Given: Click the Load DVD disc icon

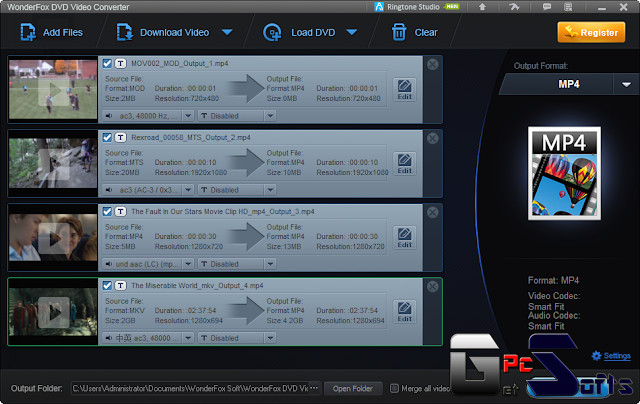Looking at the screenshot, I should coord(272,32).
